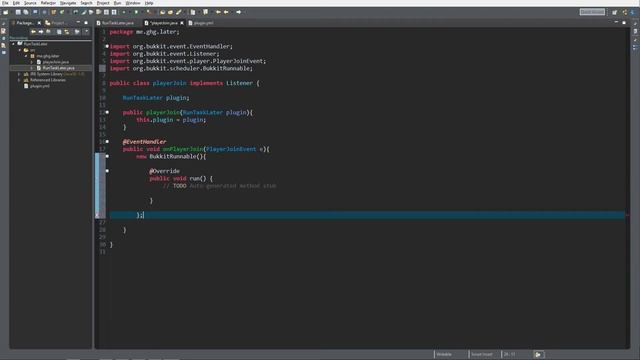Open the Navigate menu

point(68,3)
